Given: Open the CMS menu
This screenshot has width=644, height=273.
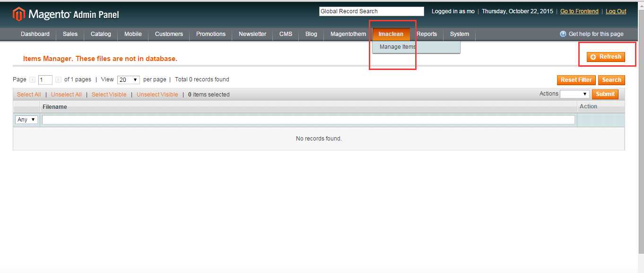Looking at the screenshot, I should (286, 34).
